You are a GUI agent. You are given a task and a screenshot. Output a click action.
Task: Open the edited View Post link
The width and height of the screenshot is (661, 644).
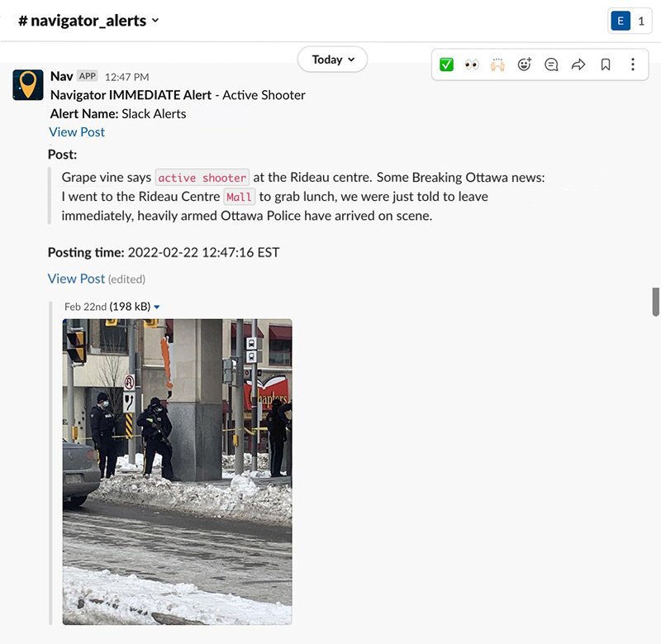[76, 279]
